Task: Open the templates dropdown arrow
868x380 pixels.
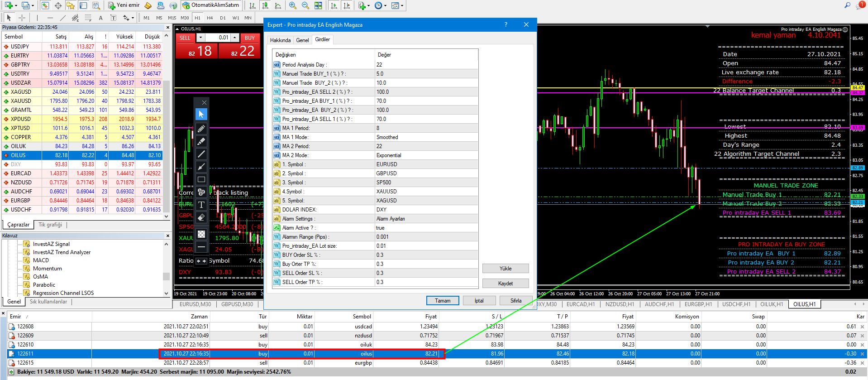Action: coord(402,5)
